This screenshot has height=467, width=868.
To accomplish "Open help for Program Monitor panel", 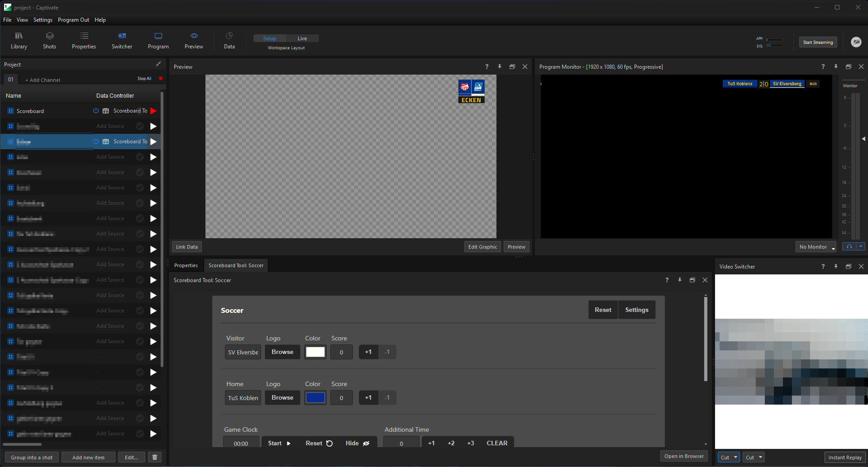I will pyautogui.click(x=823, y=66).
